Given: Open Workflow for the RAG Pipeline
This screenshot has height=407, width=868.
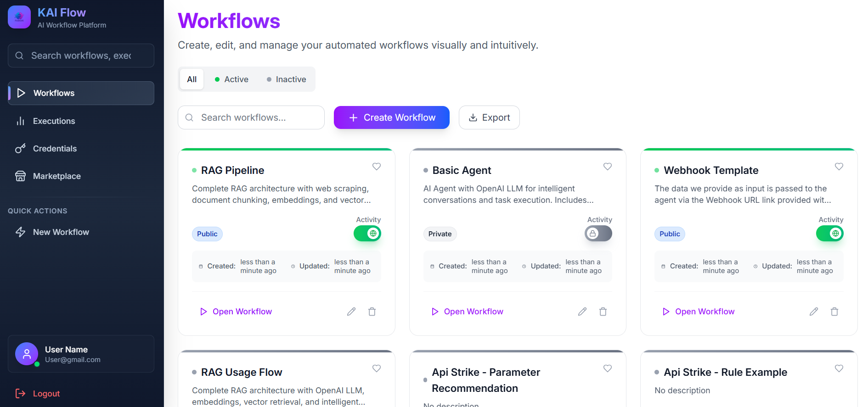Looking at the screenshot, I should pos(236,312).
